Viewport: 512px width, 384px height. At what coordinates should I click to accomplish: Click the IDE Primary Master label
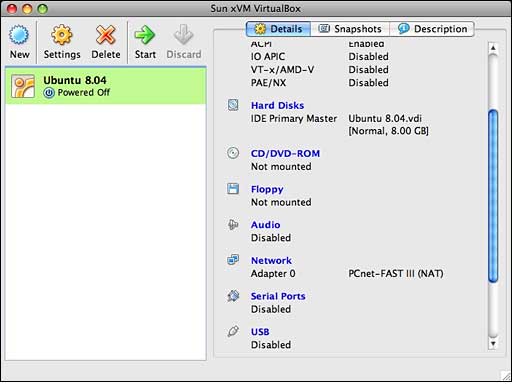(294, 119)
